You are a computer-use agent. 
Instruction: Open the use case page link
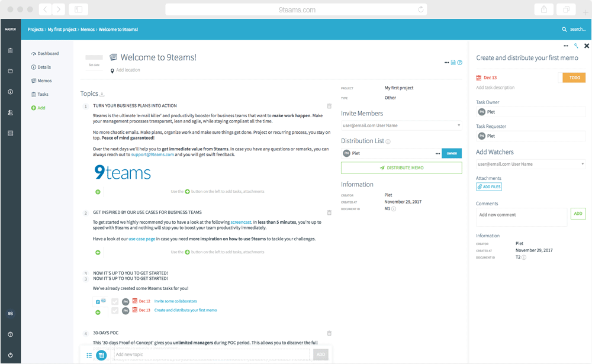tap(142, 239)
